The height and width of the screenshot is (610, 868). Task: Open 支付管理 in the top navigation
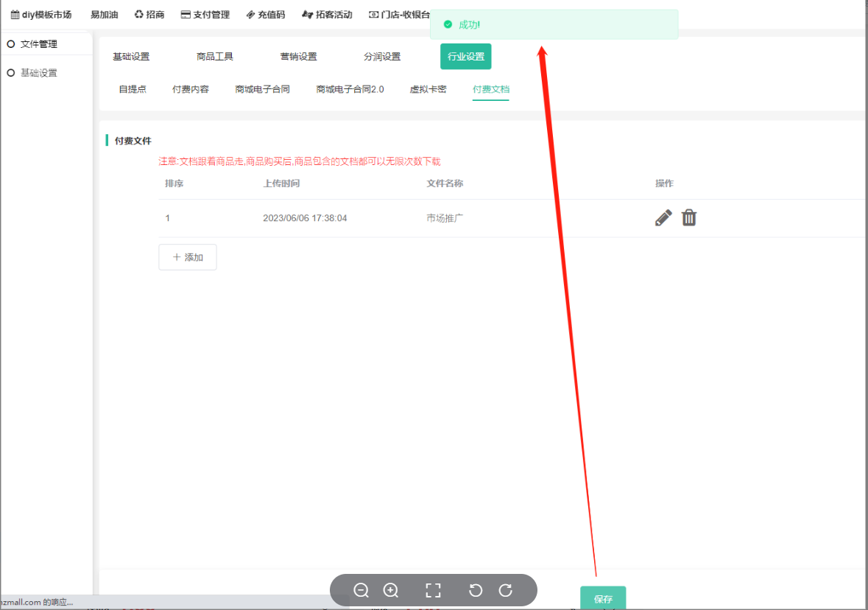pyautogui.click(x=205, y=15)
